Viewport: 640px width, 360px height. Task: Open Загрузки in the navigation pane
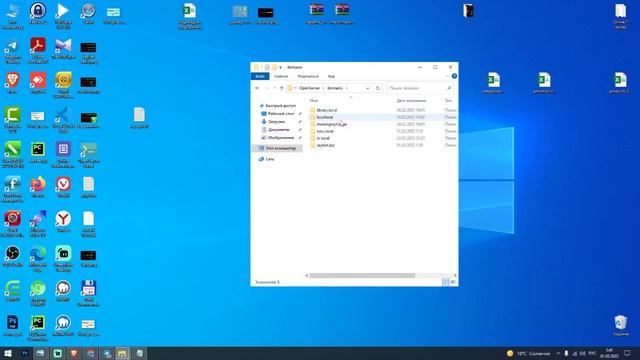pos(276,122)
